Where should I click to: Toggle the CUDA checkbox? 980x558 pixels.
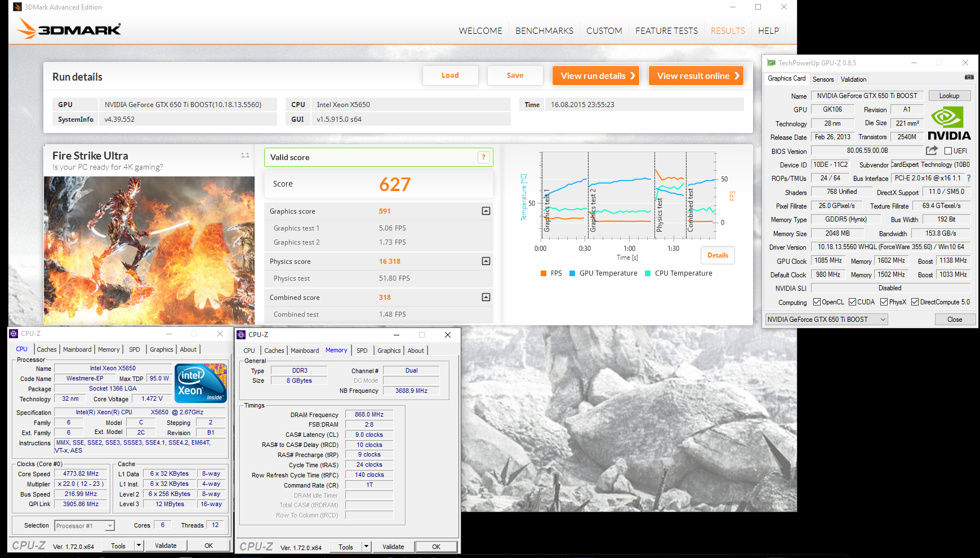(852, 302)
